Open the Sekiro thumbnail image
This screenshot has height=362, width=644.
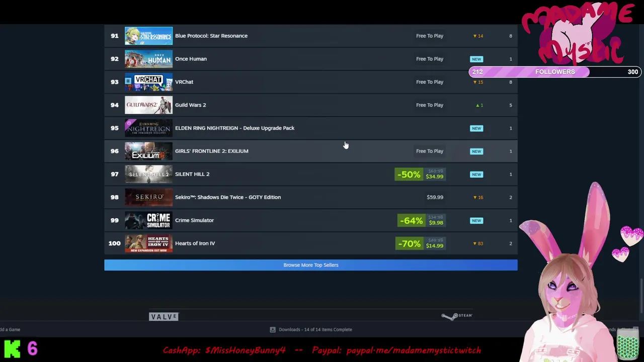point(148,197)
